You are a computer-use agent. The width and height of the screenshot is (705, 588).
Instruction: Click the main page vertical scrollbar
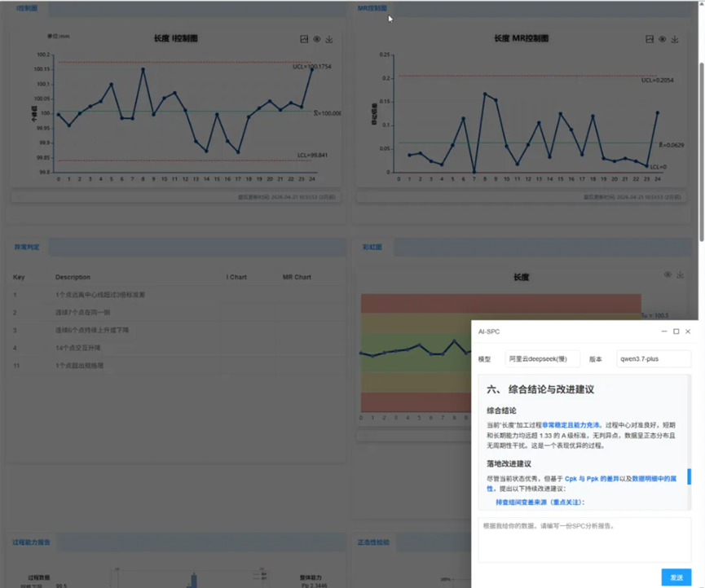tap(702, 153)
